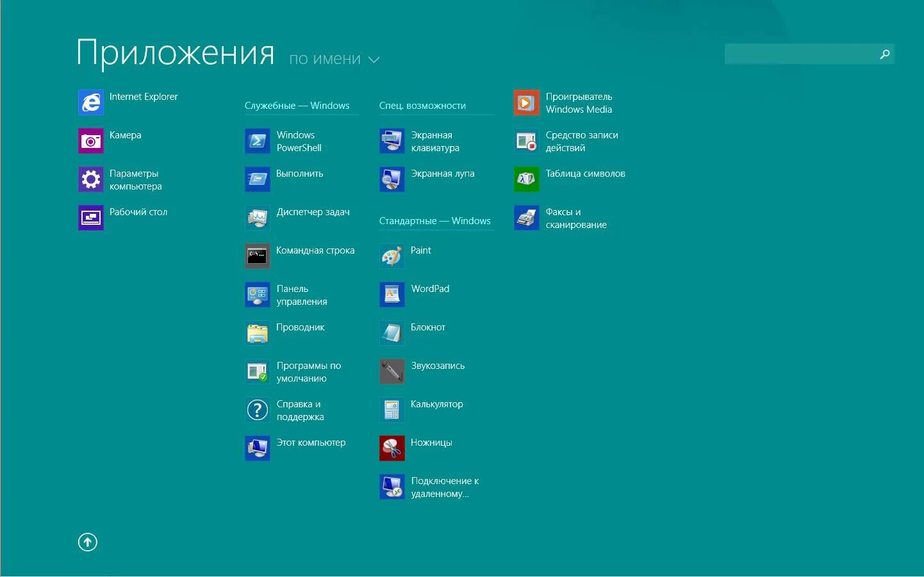
Task: Launch Ножницы scissors icon
Action: [392, 448]
